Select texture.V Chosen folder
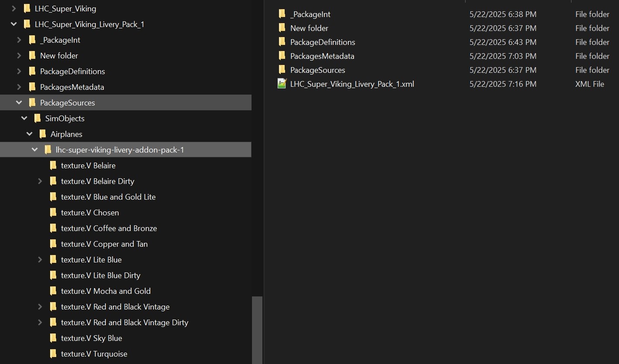The height and width of the screenshot is (364, 619). (90, 213)
